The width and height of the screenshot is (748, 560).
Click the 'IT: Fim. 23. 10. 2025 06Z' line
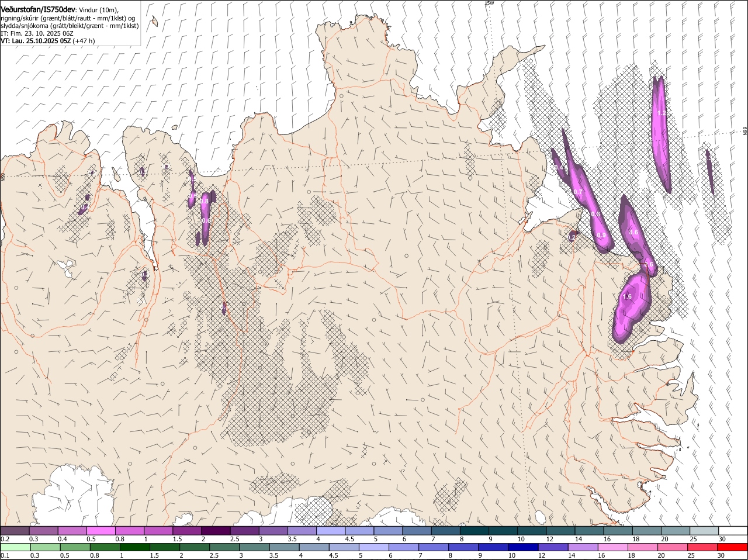pos(37,33)
